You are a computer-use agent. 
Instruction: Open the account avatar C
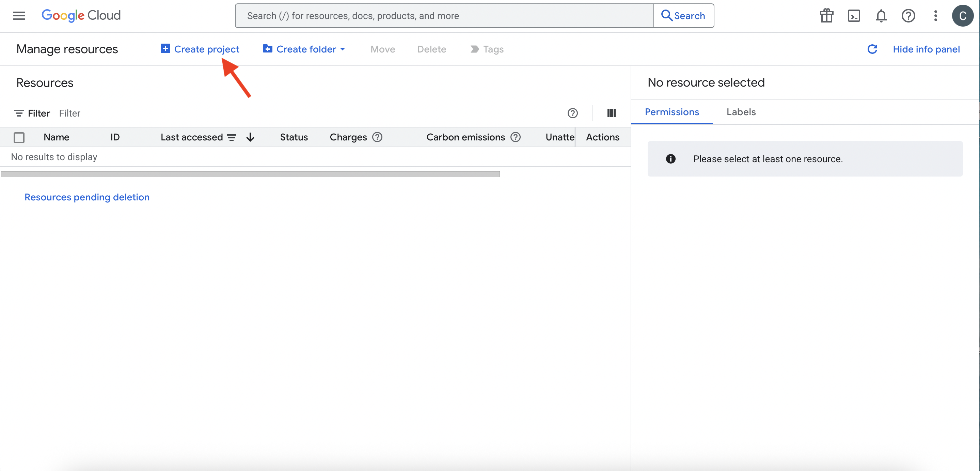pyautogui.click(x=963, y=16)
